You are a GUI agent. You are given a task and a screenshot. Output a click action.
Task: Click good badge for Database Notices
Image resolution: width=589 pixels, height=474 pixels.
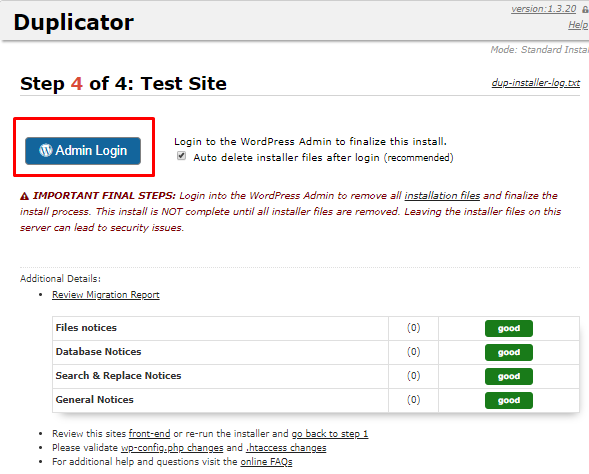(x=509, y=352)
